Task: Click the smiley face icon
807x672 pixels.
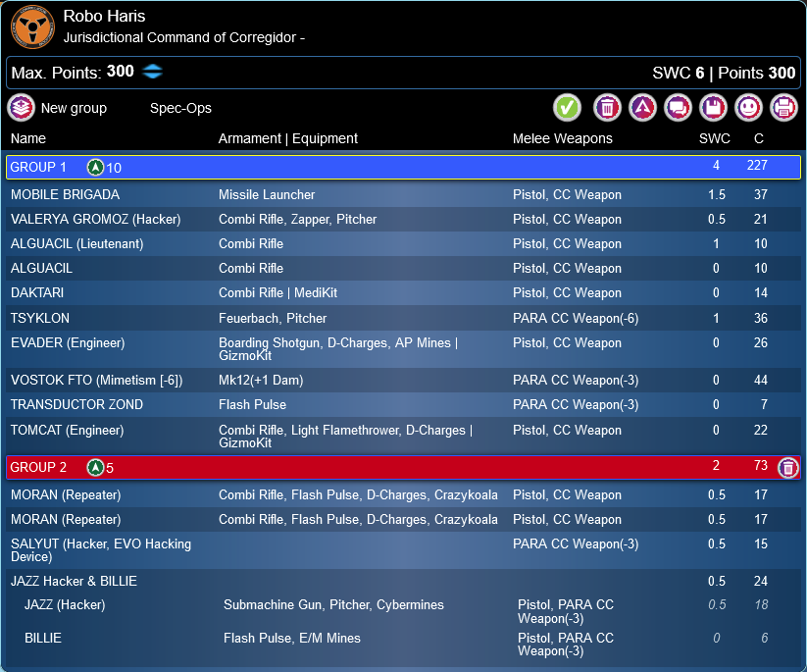Action: (x=748, y=108)
